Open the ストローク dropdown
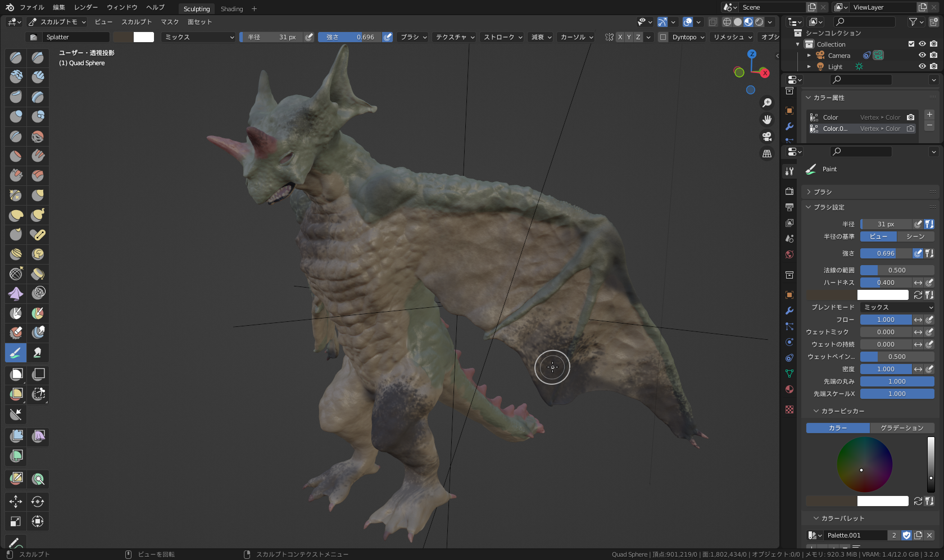944x560 pixels. (x=502, y=37)
